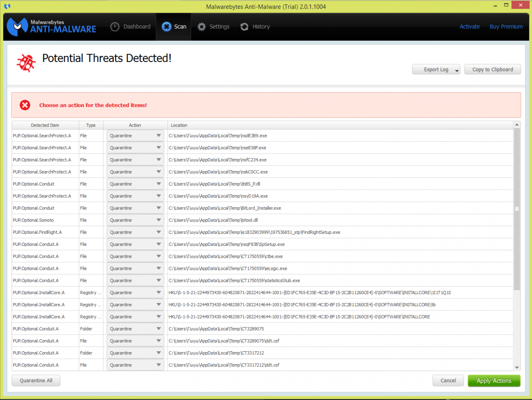Open Action dropdown for nsdE3B9.exe
This screenshot has width=532, height=400.
135,136
